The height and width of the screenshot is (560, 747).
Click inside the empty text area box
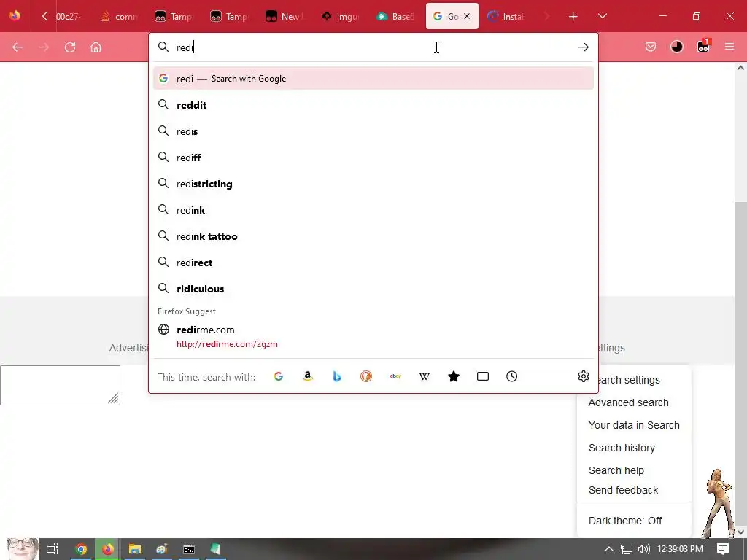click(60, 385)
